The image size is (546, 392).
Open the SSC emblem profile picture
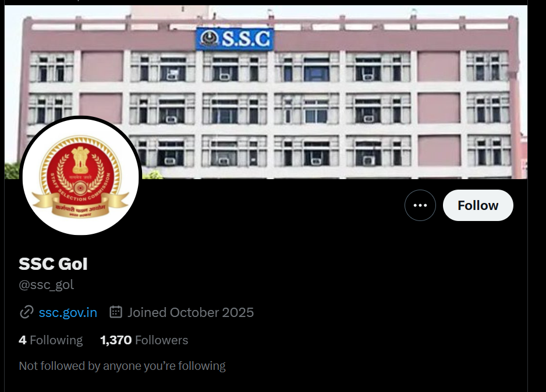[81, 176]
